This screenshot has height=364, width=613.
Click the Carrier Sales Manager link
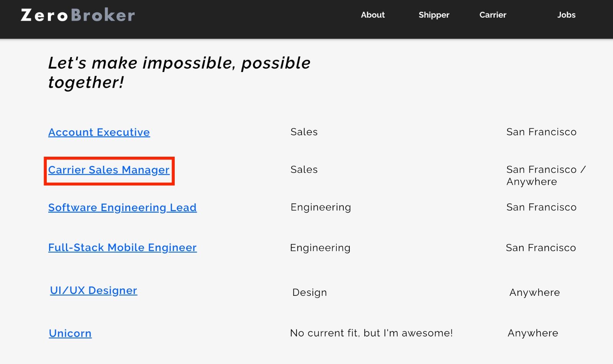pyautogui.click(x=109, y=170)
